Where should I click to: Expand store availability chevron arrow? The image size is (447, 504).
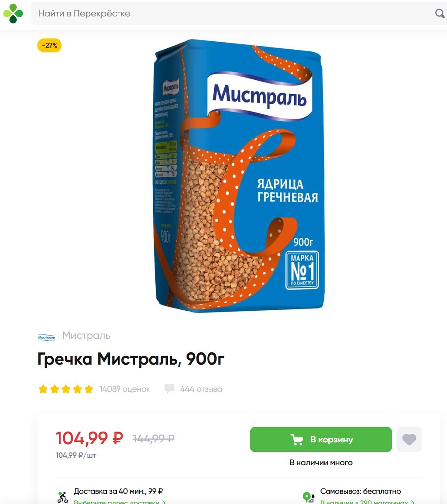point(412,502)
